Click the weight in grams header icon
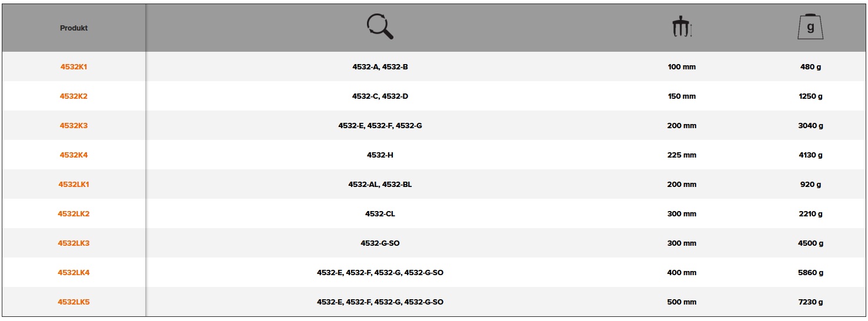The height and width of the screenshot is (321, 868). click(x=810, y=27)
